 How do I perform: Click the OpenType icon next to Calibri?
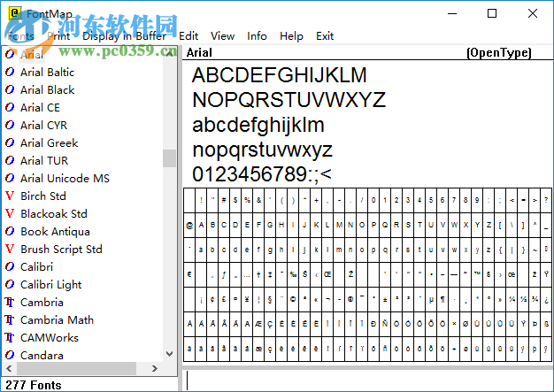[10, 266]
